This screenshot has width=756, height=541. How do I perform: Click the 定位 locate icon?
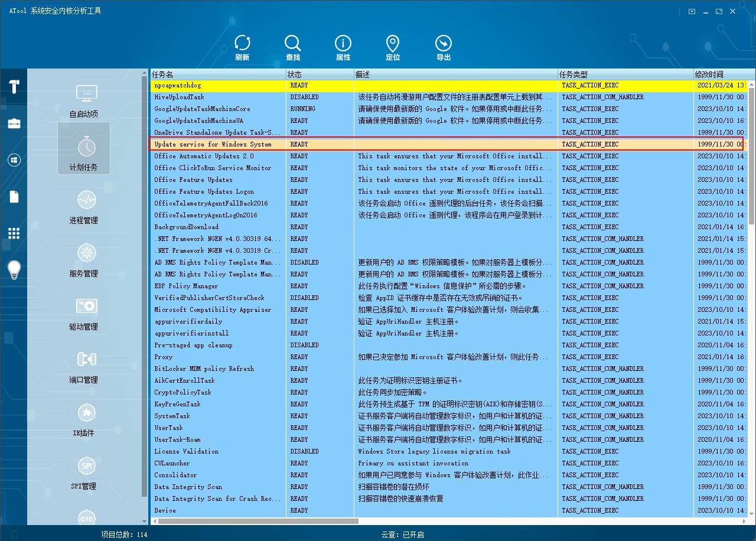coord(393,43)
